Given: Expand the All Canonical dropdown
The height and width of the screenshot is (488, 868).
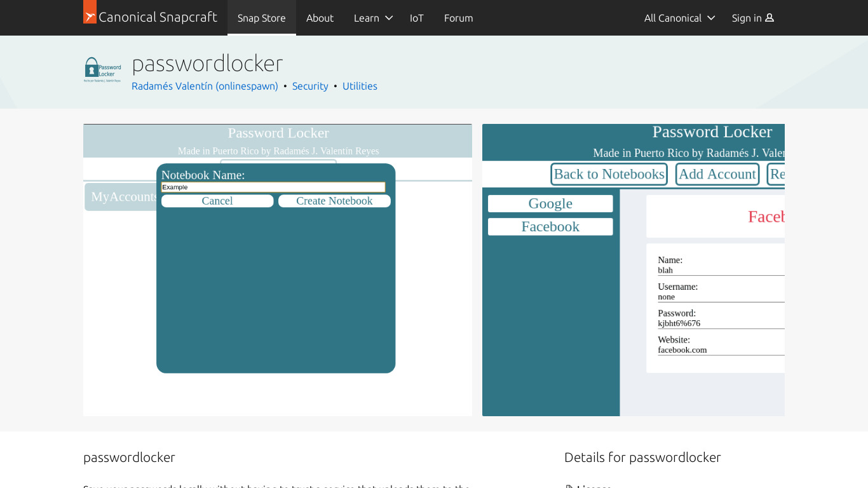Looking at the screenshot, I should (679, 18).
